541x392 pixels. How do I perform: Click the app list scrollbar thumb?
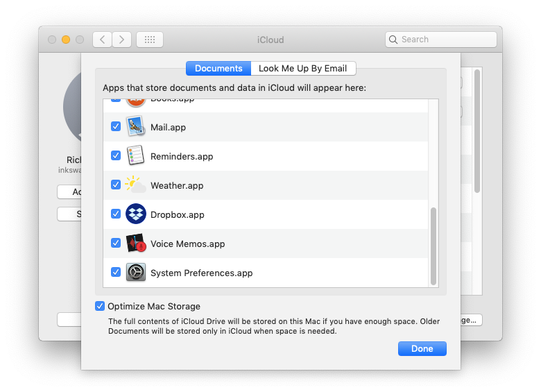click(x=433, y=246)
